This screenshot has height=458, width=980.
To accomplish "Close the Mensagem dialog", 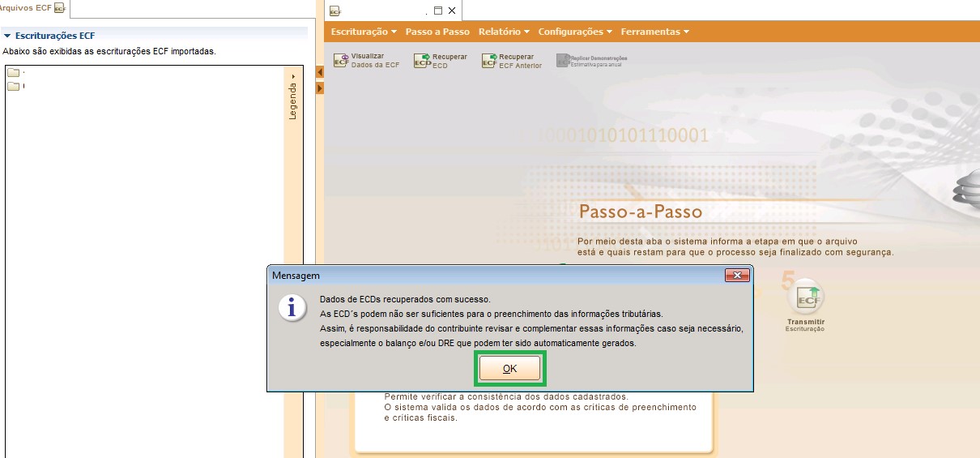I will click(736, 276).
